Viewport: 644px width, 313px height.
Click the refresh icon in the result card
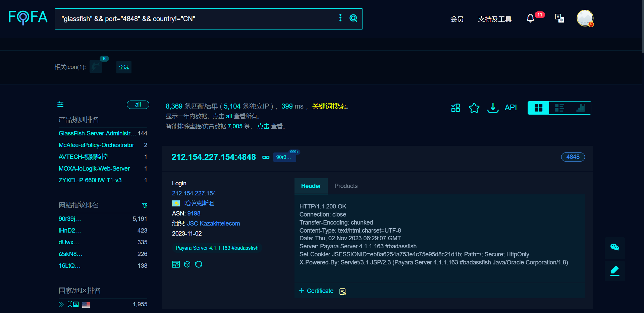click(x=199, y=264)
